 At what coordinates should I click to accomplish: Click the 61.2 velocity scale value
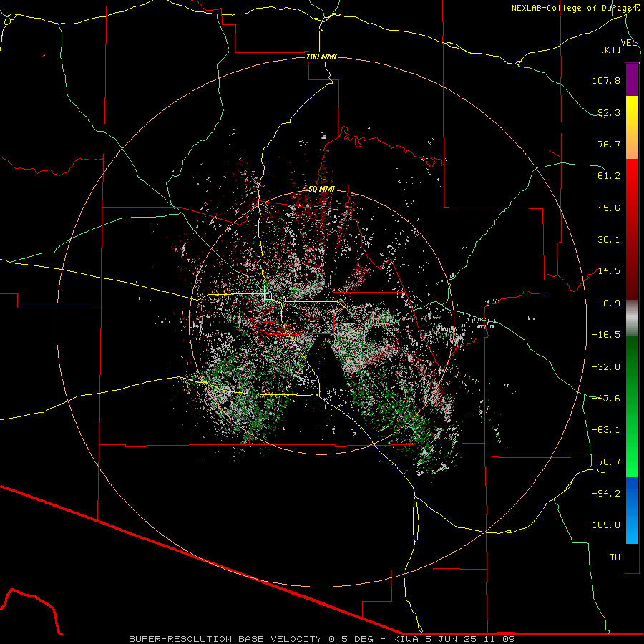(609, 176)
